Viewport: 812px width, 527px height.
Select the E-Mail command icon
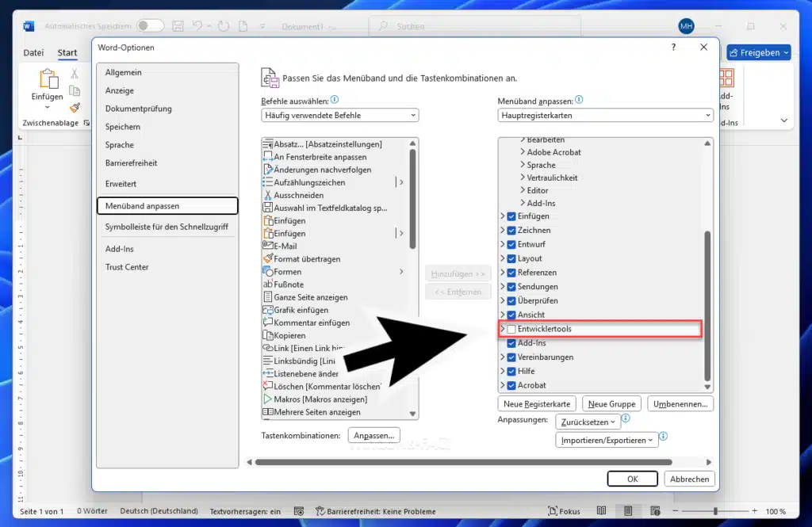pos(270,246)
